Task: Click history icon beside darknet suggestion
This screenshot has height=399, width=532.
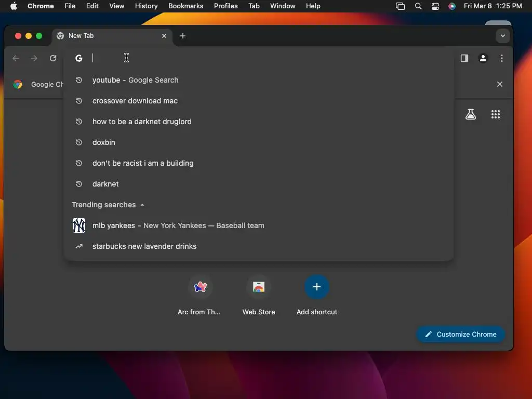Action: tap(79, 184)
